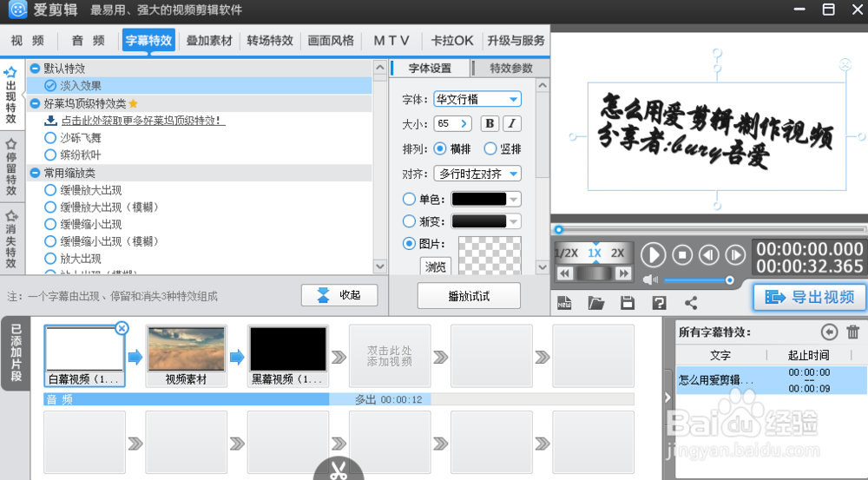Select the 缓慢缩小出现 effect
The height and width of the screenshot is (480, 868).
[x=91, y=224]
